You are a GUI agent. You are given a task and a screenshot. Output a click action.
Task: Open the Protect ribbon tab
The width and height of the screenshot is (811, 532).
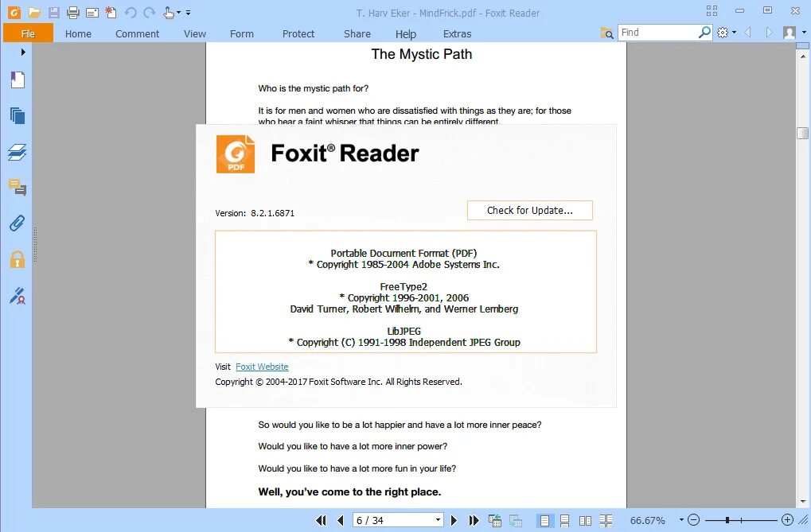click(x=298, y=33)
